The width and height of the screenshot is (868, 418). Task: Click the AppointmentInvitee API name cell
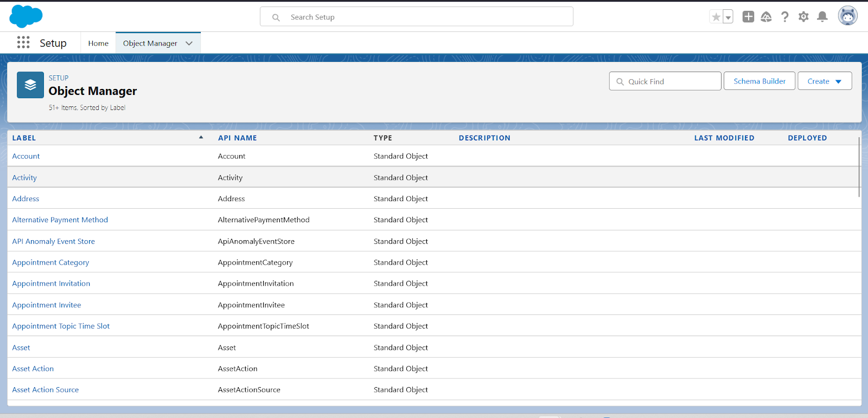tap(251, 305)
